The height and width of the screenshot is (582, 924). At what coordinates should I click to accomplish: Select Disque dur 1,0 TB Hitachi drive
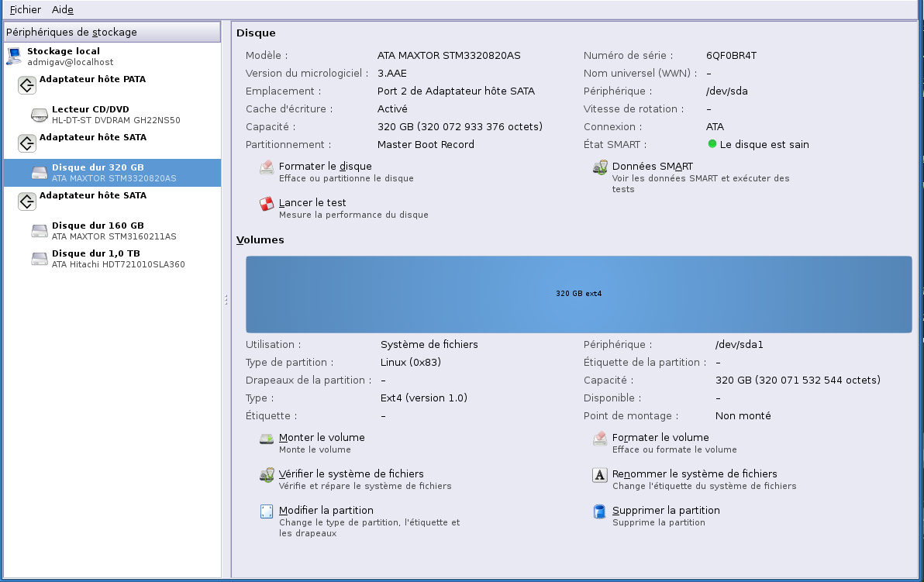(x=98, y=258)
